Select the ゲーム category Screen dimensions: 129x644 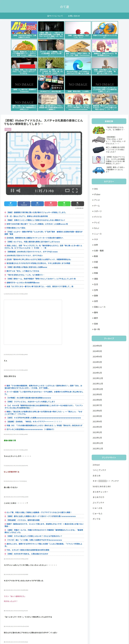96,206
